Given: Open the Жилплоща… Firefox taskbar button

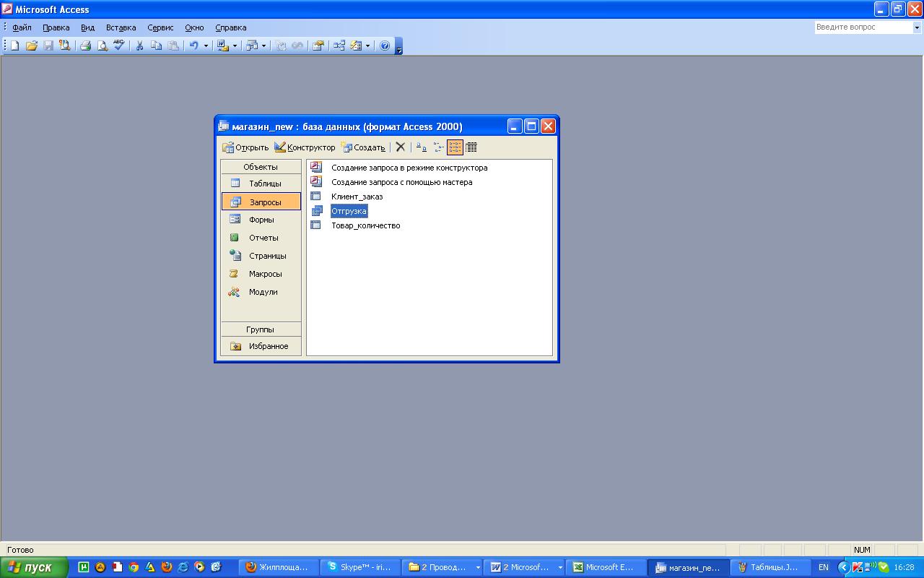Looking at the screenshot, I should 278,568.
